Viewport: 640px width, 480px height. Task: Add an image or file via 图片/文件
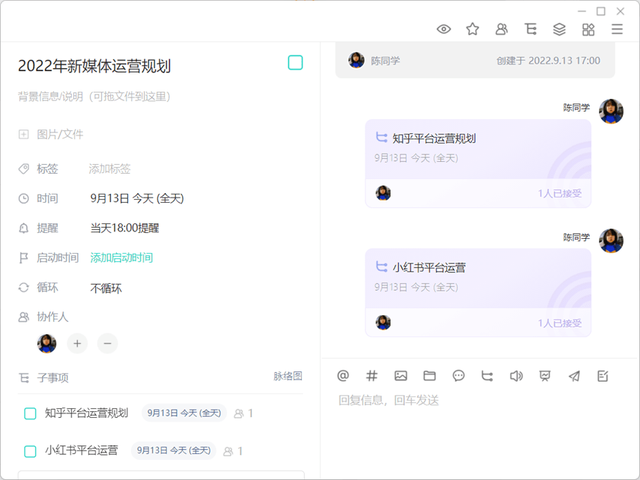pos(51,134)
